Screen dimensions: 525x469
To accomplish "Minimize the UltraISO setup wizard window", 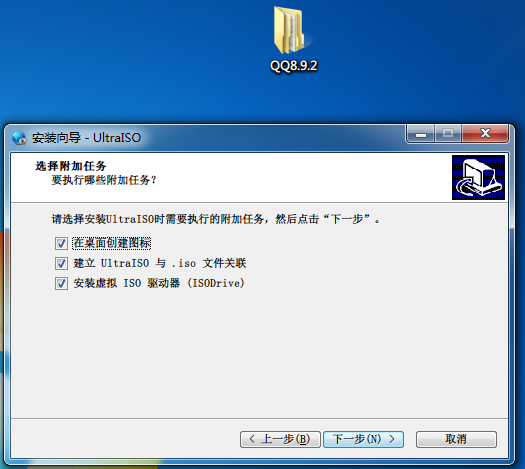I will [x=421, y=134].
